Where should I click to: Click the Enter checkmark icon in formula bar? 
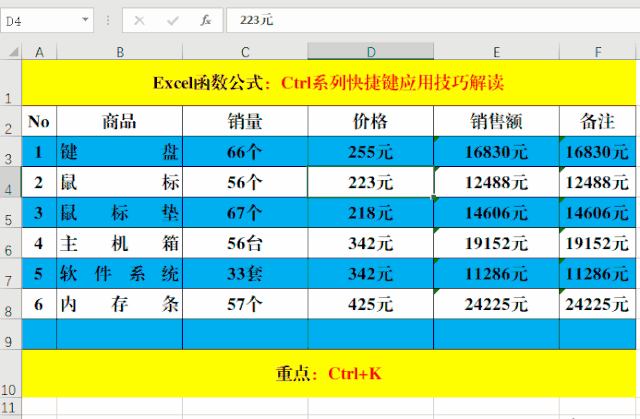pos(172,20)
